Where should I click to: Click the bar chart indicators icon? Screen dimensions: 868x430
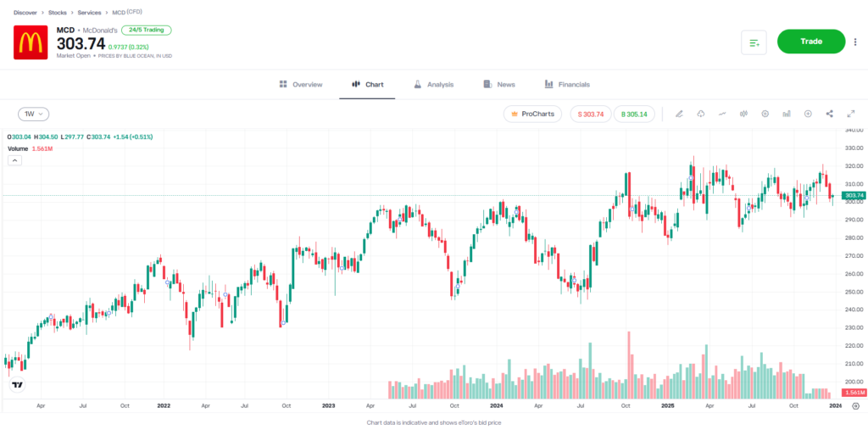point(787,114)
